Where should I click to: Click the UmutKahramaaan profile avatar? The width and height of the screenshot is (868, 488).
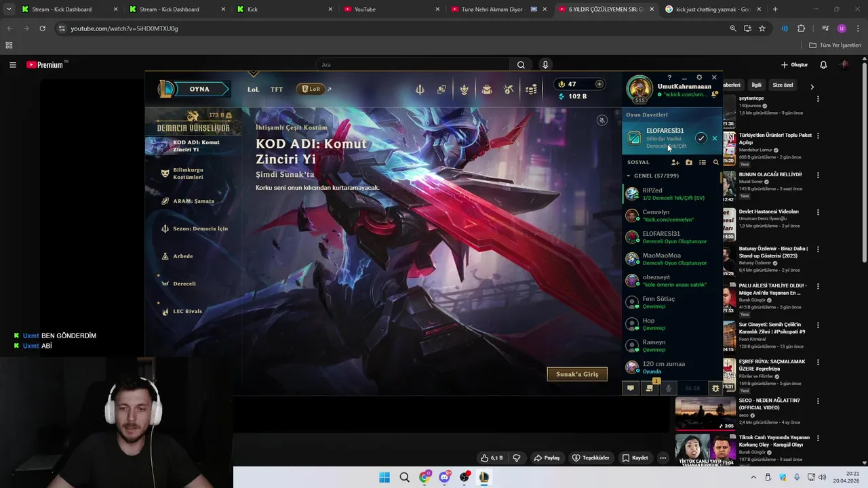(x=639, y=89)
